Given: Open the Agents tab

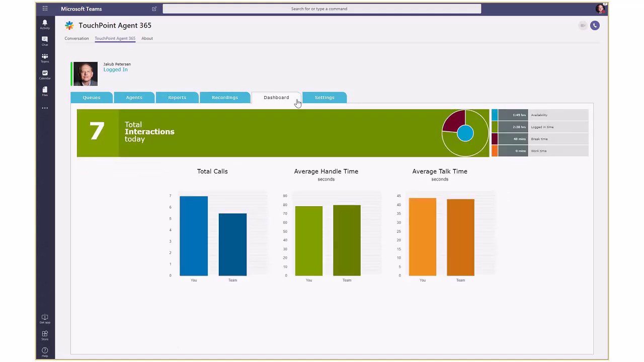Looking at the screenshot, I should click(134, 98).
